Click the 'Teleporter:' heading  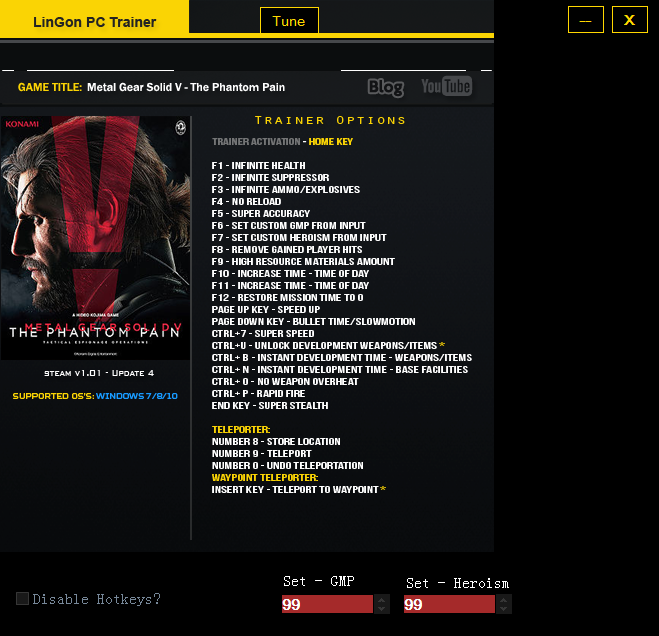pos(241,430)
